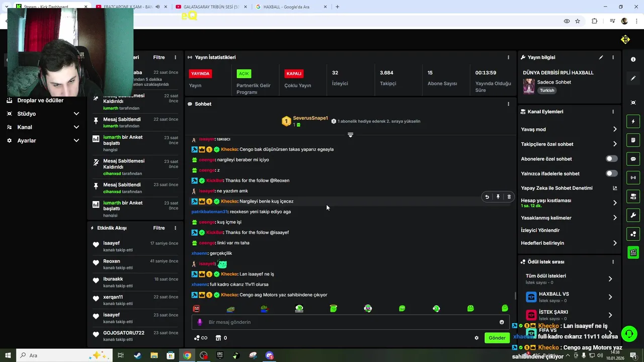Open Epic Games launcher from taskbar

pos(220,355)
